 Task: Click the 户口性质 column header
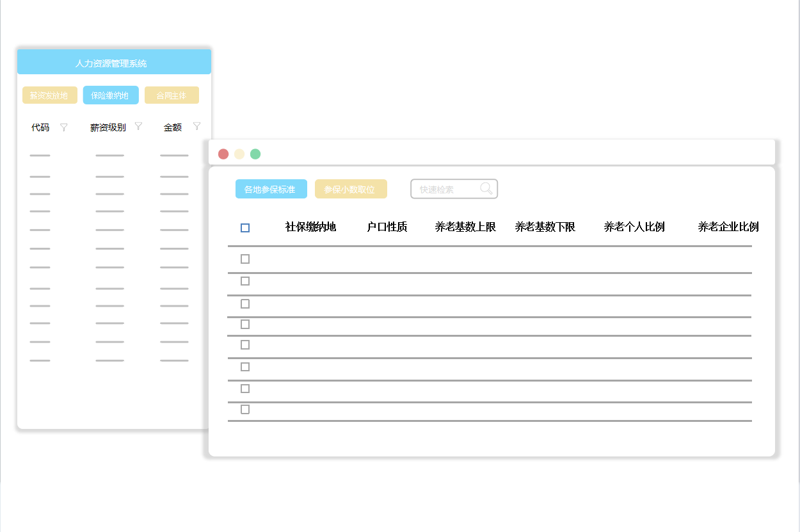387,227
